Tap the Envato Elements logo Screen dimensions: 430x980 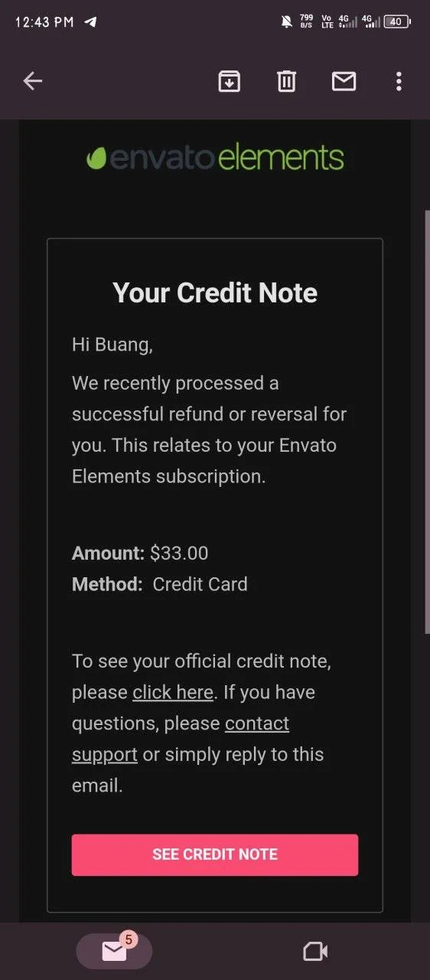215,157
